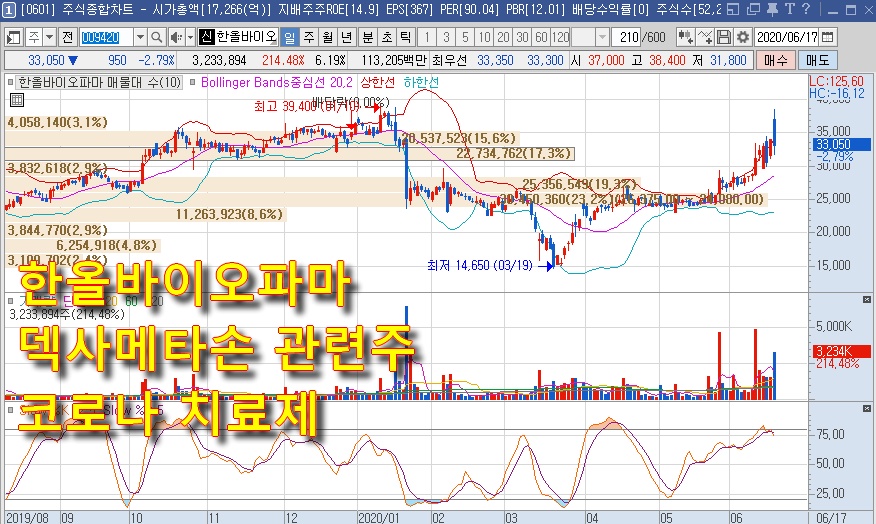
Task: Select the 20 interval button
Action: tap(503, 37)
